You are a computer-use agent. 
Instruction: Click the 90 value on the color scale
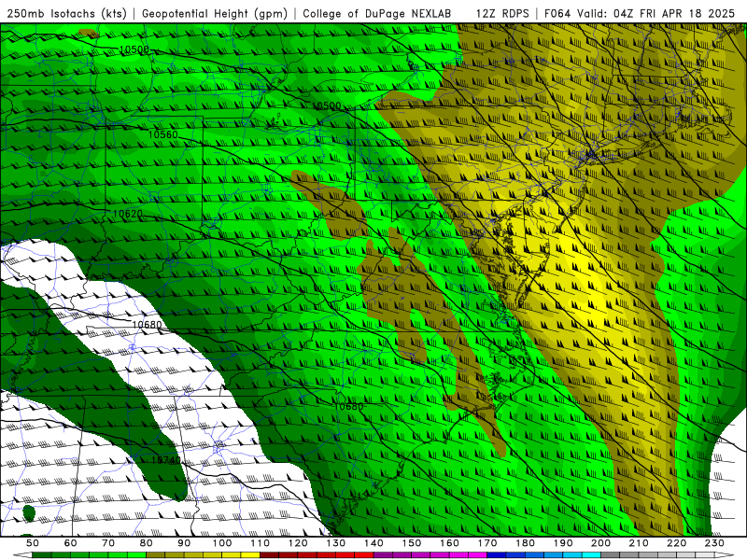(184, 543)
